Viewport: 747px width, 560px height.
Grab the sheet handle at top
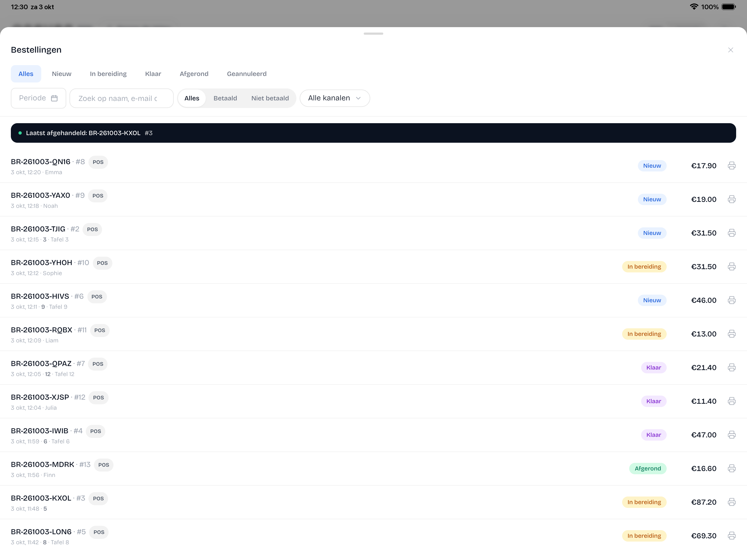pyautogui.click(x=373, y=34)
